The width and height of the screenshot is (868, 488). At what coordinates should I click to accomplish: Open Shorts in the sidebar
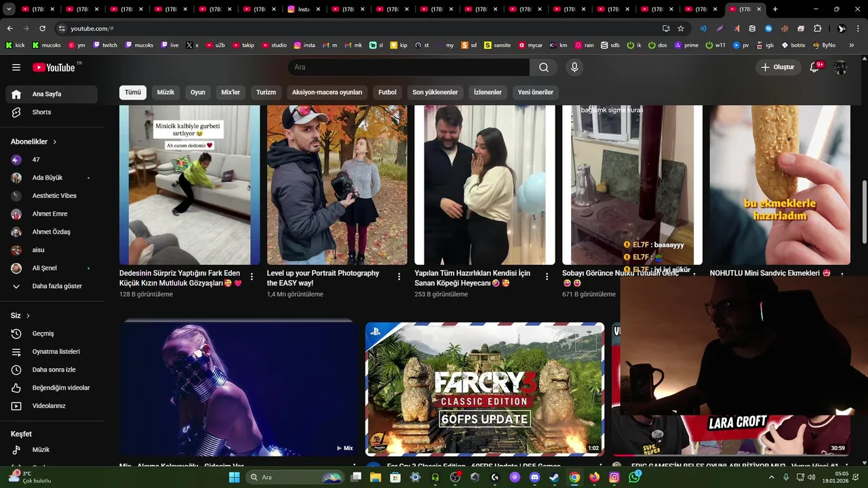[x=52, y=113]
